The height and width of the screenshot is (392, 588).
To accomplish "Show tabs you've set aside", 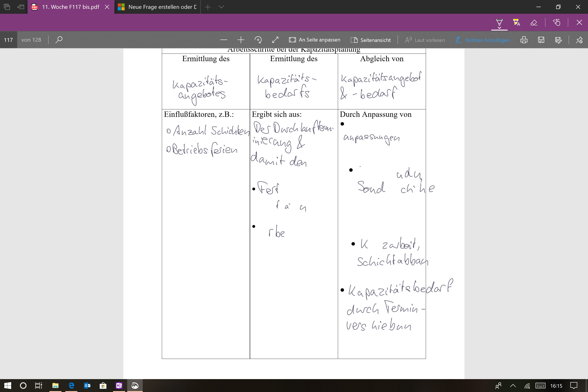I will [7, 7].
